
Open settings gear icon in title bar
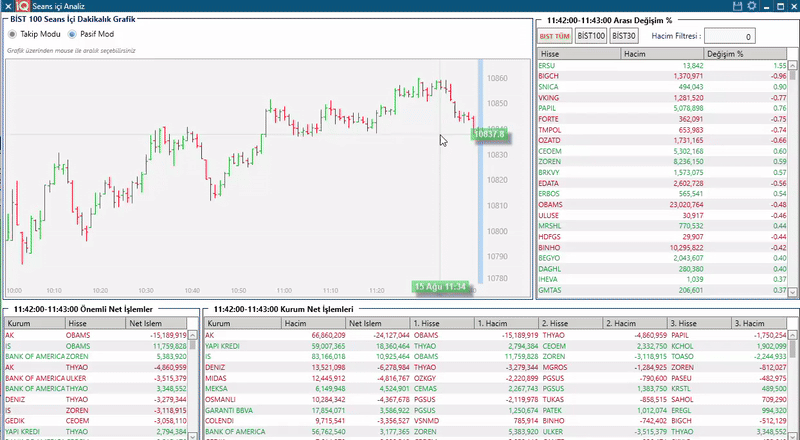pos(752,6)
